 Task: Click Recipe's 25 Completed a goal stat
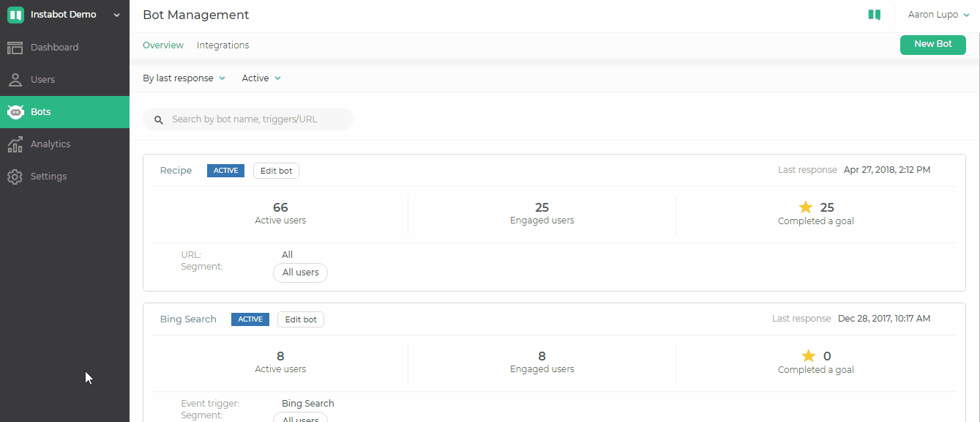[x=816, y=213]
